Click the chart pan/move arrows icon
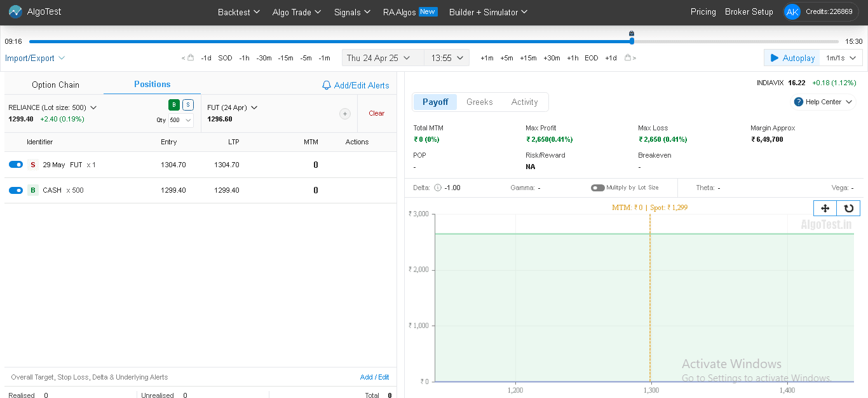Screen dimensions: 868x398 click(x=825, y=208)
